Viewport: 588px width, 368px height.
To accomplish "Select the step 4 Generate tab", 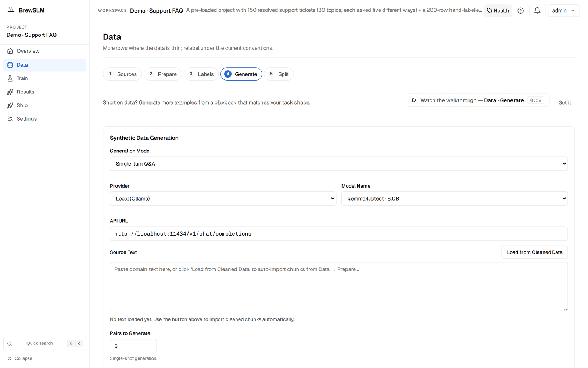I will pyautogui.click(x=241, y=74).
